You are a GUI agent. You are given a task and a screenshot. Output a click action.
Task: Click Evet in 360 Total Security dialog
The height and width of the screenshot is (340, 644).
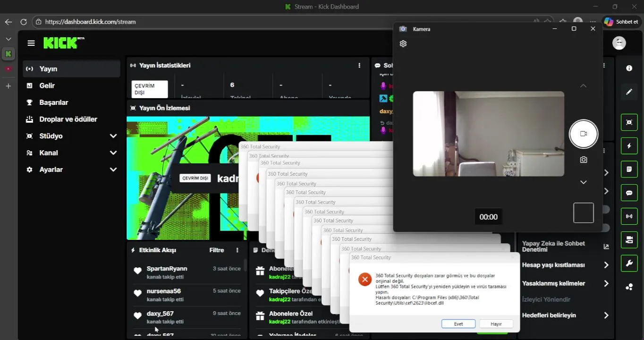tap(458, 324)
